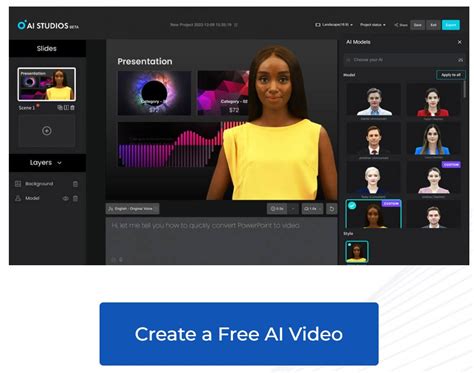Screen dimensions: 474x373
Task: Duplicate Scene 1 using the copy icon
Action: [x=60, y=107]
